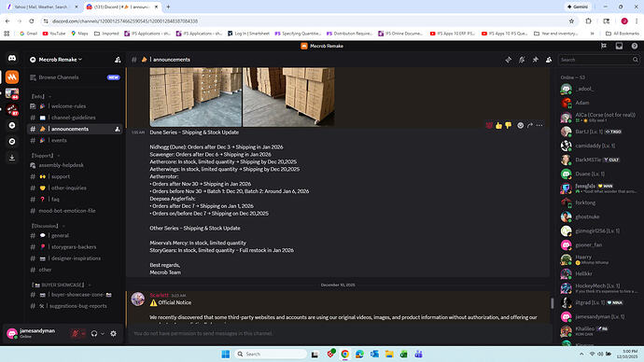The height and width of the screenshot is (362, 644).
Task: Open more options ellipsis on message
Action: point(539,125)
